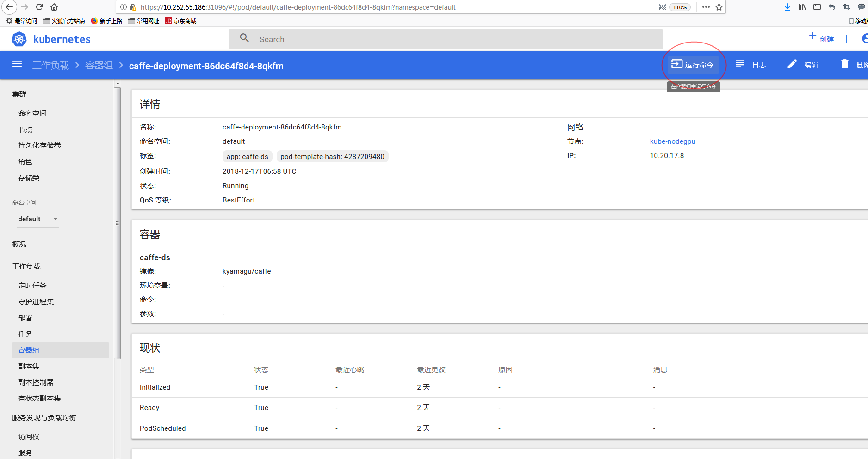Bookmark this page with star icon
Viewport: 868px width, 459px height.
coord(719,7)
